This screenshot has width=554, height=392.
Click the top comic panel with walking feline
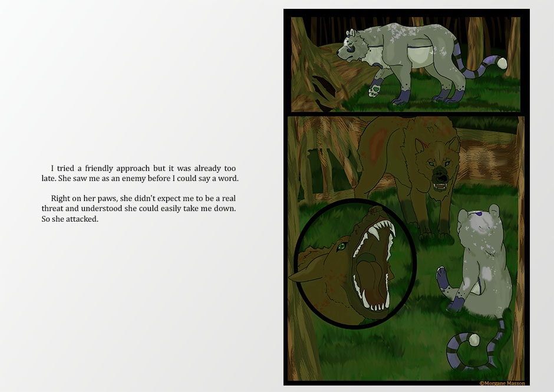(x=405, y=64)
